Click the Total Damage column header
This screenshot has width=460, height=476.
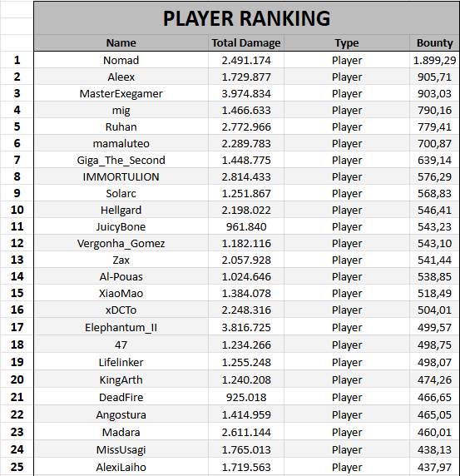(246, 42)
